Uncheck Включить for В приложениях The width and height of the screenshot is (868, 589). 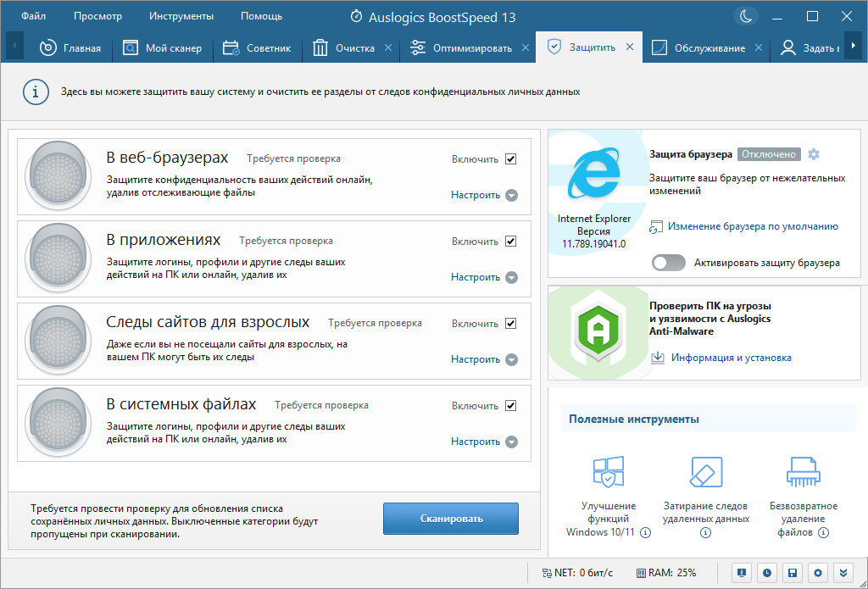click(x=511, y=242)
